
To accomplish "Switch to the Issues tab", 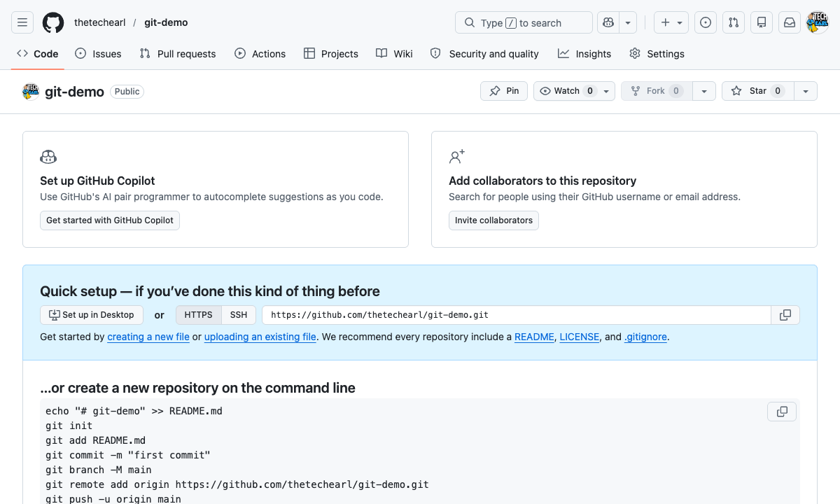I will [98, 54].
